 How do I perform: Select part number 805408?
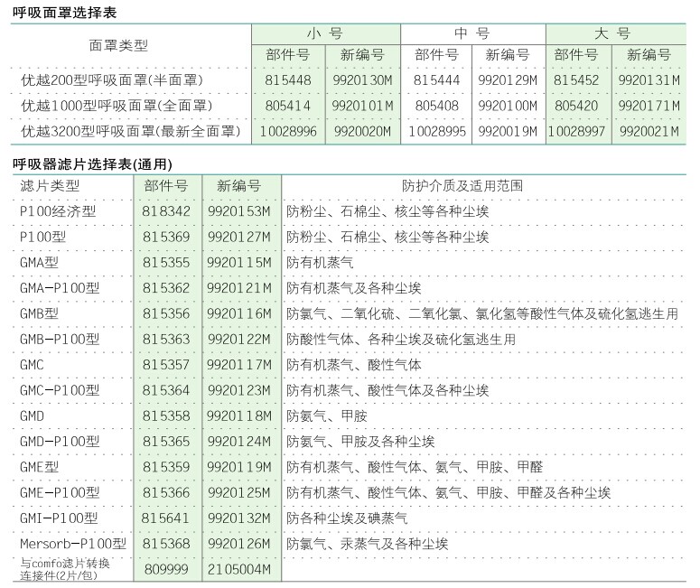[436, 106]
